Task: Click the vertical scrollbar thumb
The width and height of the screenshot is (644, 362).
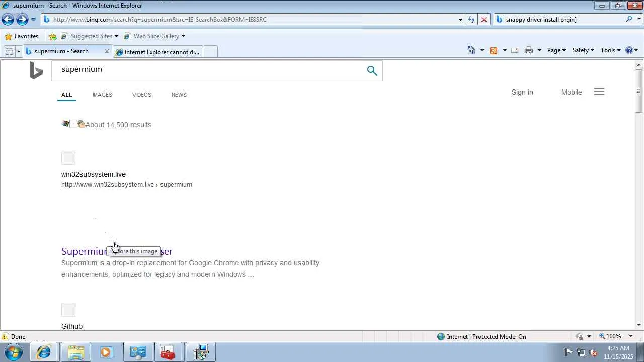Action: point(639,90)
